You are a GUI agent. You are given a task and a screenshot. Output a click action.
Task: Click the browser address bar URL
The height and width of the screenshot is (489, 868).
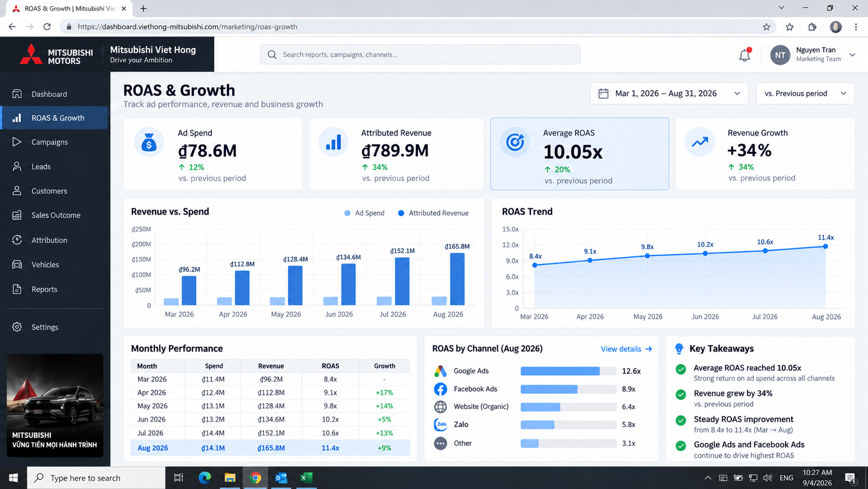187,27
